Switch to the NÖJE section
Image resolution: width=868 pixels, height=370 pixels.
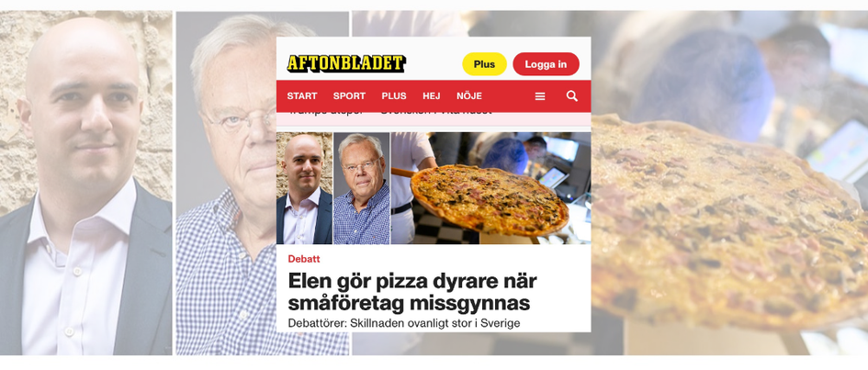(468, 96)
